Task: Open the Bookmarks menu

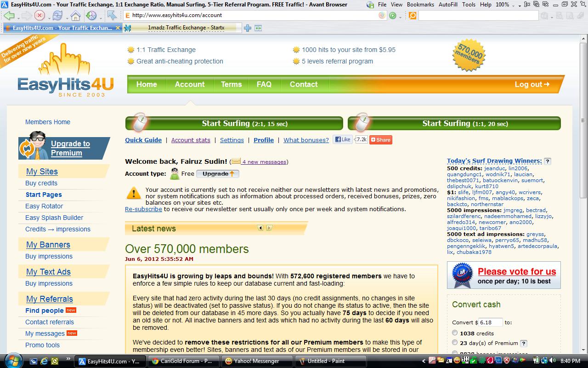Action: point(420,5)
